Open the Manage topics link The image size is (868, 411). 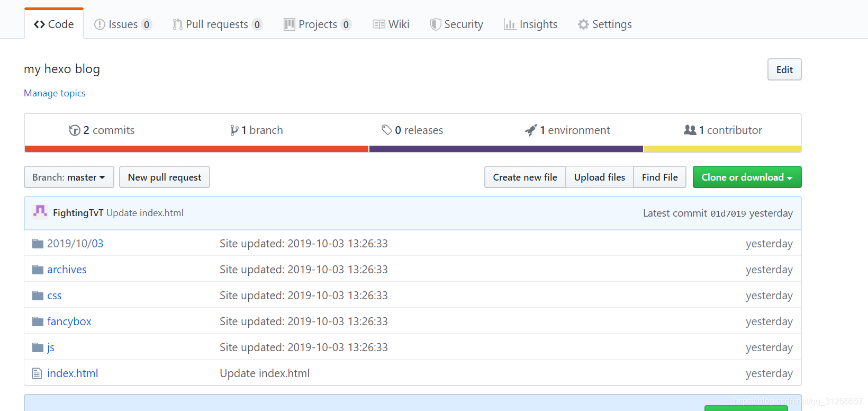pos(55,93)
